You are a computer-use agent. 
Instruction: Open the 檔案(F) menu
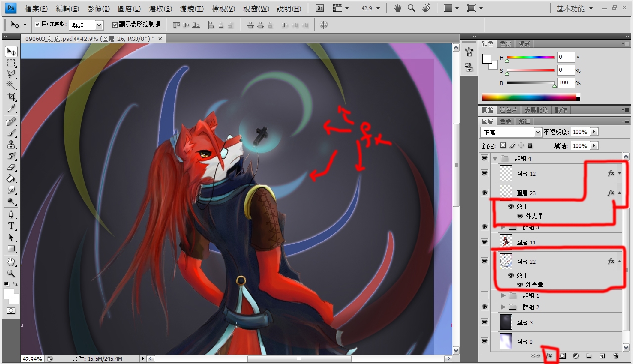pos(36,9)
